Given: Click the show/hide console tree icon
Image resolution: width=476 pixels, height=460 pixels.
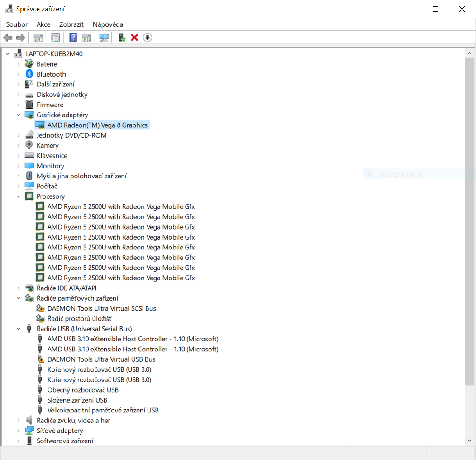Looking at the screenshot, I should click(x=38, y=38).
